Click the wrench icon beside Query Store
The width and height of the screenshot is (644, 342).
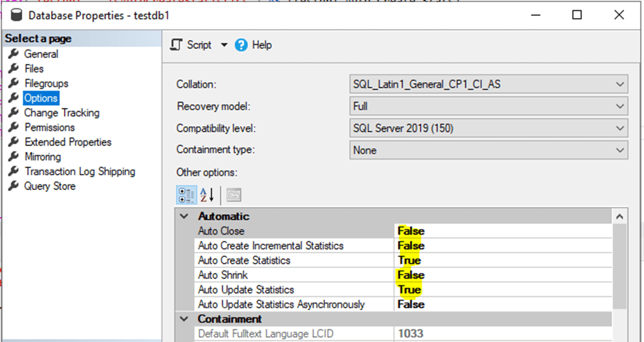14,186
